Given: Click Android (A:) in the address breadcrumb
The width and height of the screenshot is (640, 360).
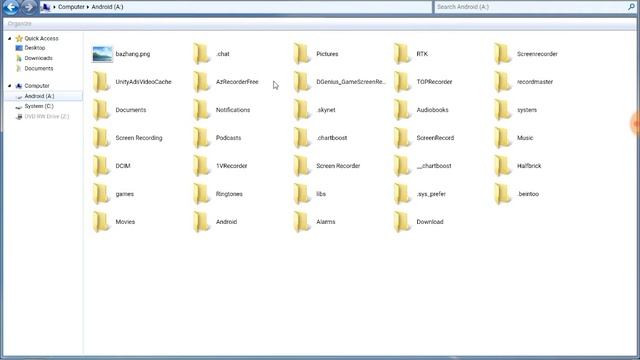Looking at the screenshot, I should tap(107, 7).
